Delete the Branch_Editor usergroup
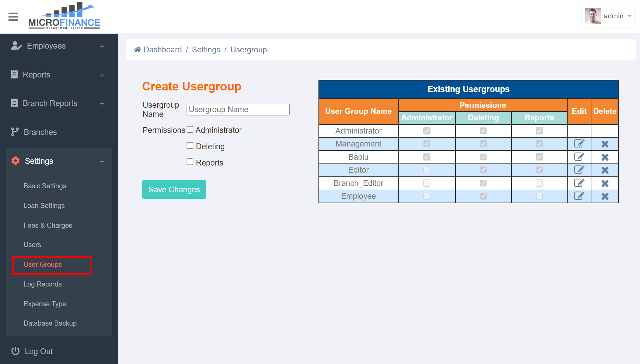The image size is (640, 364). [x=605, y=184]
